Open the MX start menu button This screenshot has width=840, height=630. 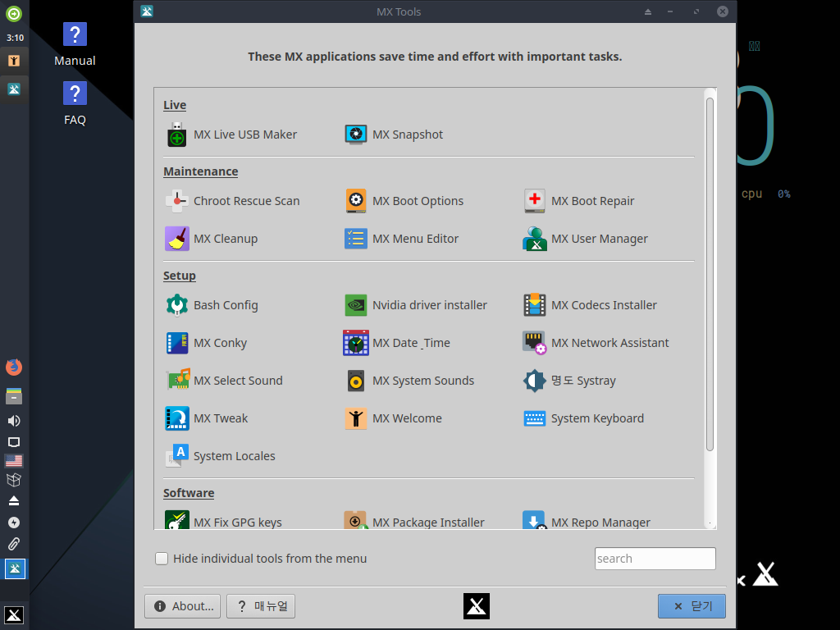(x=14, y=615)
